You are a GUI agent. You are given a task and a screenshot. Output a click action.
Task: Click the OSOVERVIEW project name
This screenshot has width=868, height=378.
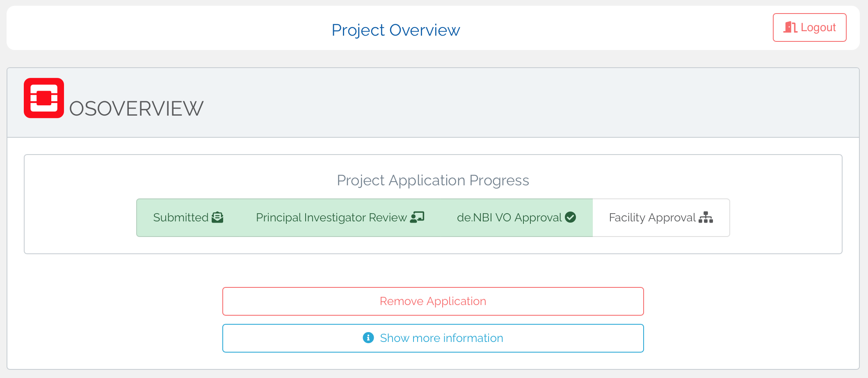point(136,109)
